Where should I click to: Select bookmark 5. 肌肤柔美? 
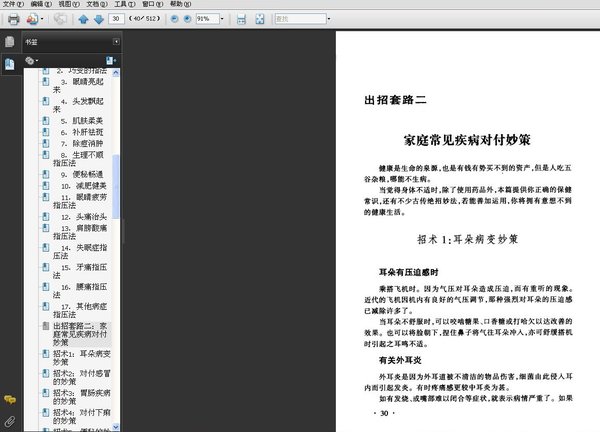(82, 121)
